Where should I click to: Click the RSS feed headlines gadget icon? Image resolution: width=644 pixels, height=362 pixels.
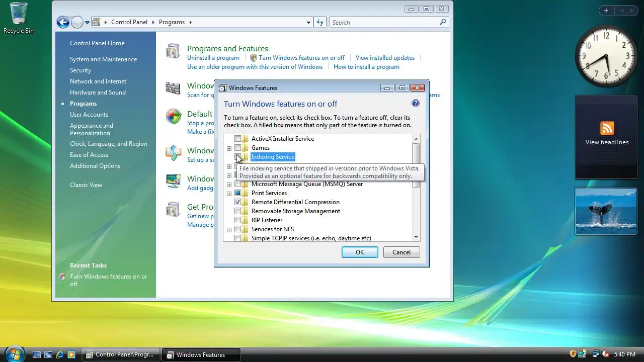607,128
